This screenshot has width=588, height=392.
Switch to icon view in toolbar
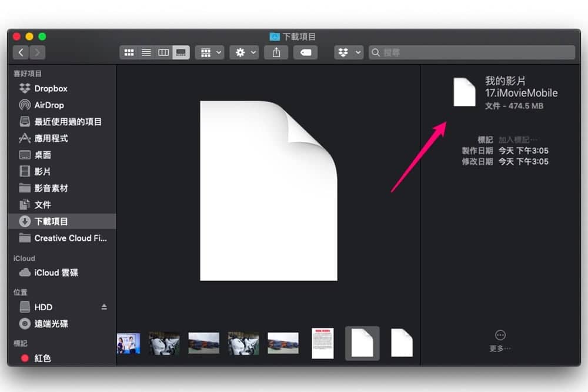(x=129, y=52)
